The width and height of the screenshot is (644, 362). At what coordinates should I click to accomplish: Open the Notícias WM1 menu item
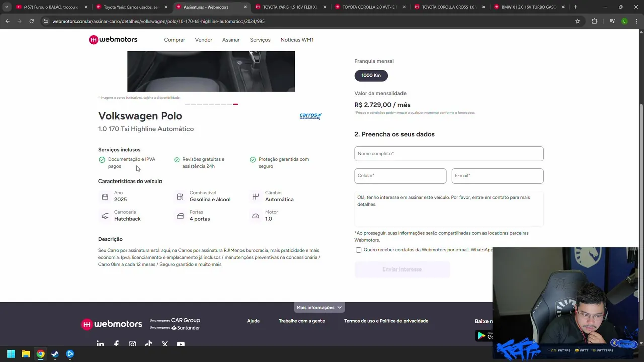(297, 40)
